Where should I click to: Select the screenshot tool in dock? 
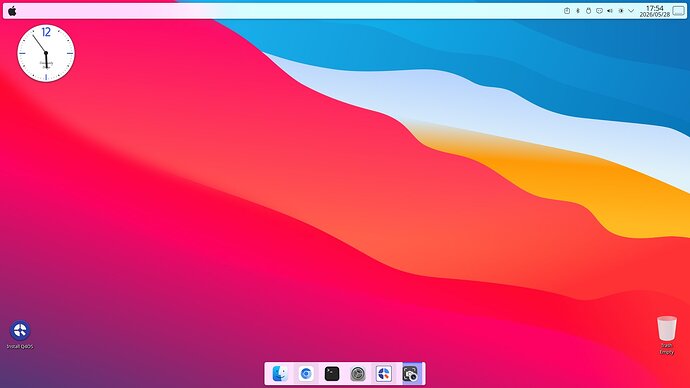(410, 374)
